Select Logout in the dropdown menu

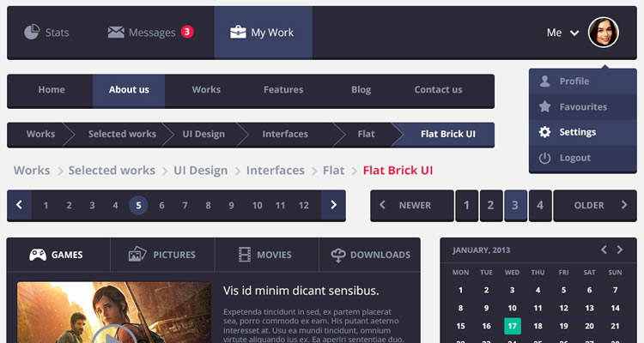(574, 158)
